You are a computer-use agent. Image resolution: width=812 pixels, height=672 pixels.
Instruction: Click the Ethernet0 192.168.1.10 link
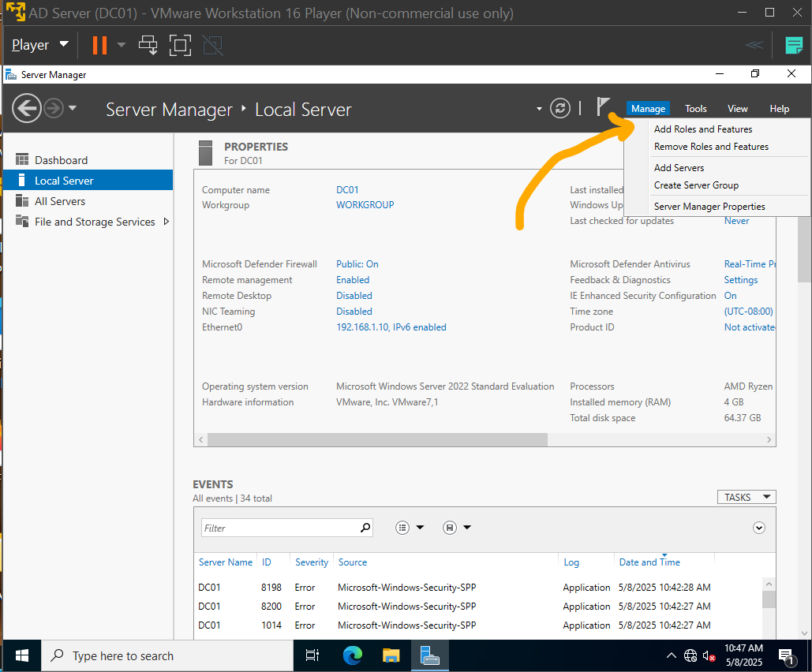[x=391, y=327]
